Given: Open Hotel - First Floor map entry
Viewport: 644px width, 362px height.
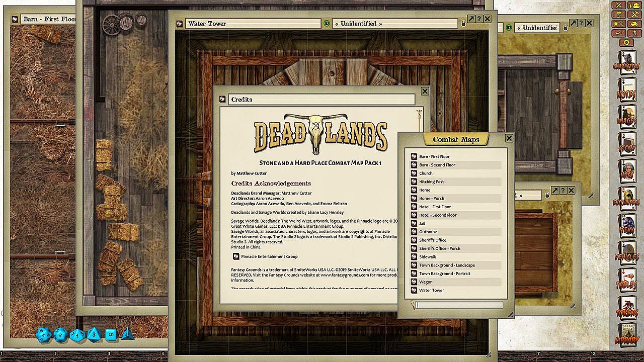Looking at the screenshot, I should pos(456,207).
